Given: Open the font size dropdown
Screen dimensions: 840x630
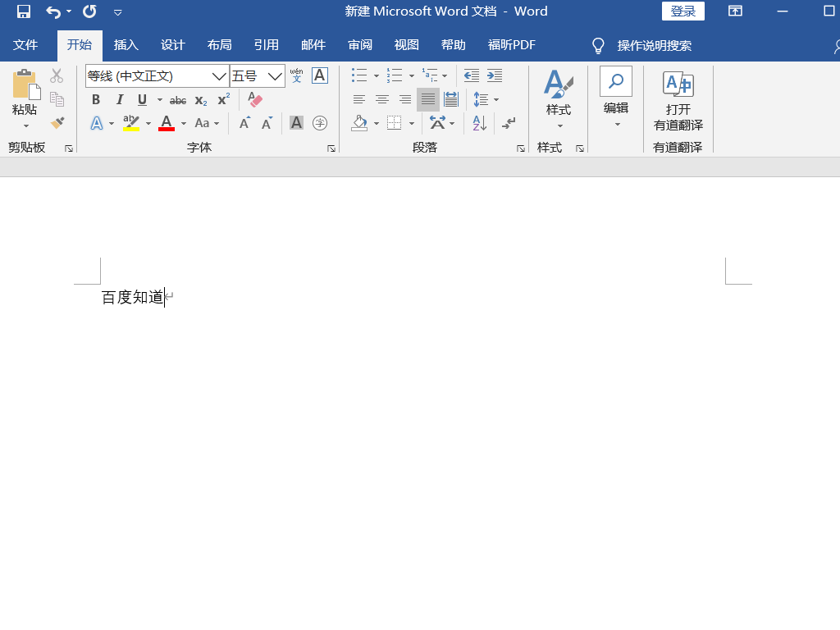Looking at the screenshot, I should pos(276,76).
